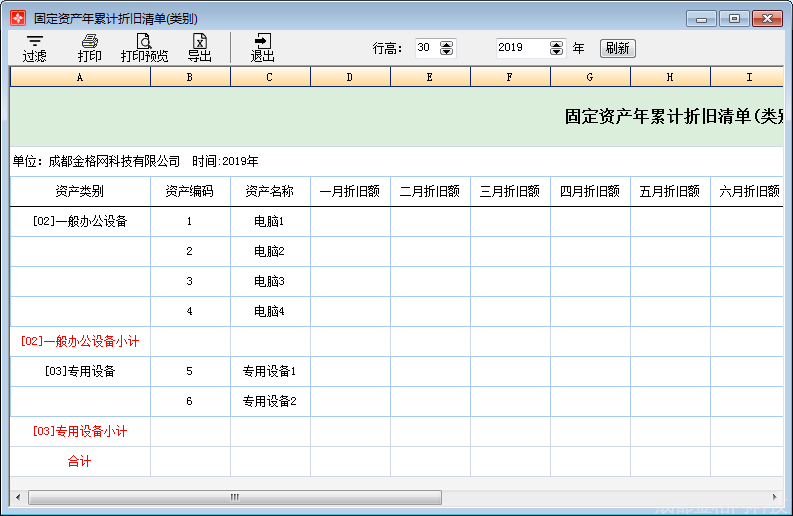Screen dimensions: 793x516
Task: Select the 专用设备1 cell
Action: tap(270, 372)
